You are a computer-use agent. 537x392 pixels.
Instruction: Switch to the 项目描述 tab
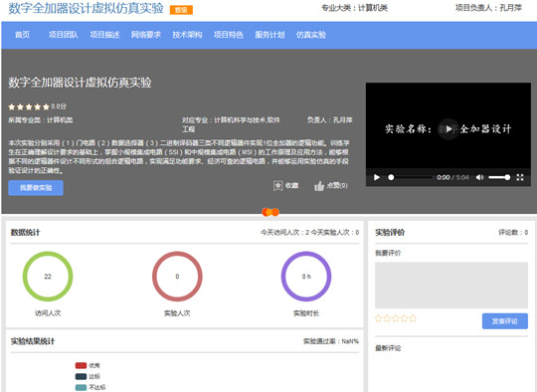point(104,35)
